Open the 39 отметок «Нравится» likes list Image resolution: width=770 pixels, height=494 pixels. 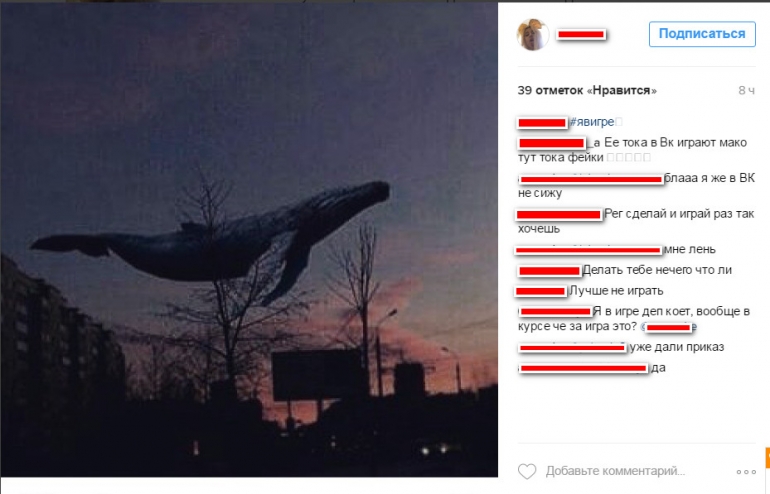[x=587, y=90]
